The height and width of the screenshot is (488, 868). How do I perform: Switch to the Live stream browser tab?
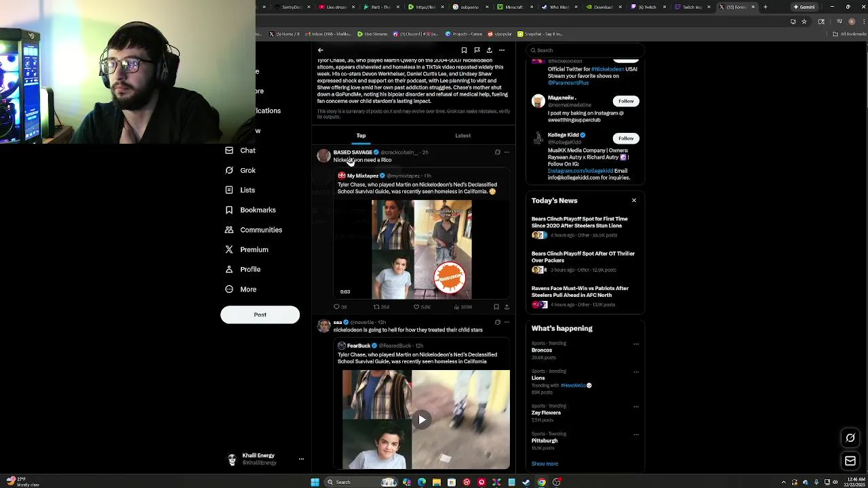pyautogui.click(x=336, y=7)
